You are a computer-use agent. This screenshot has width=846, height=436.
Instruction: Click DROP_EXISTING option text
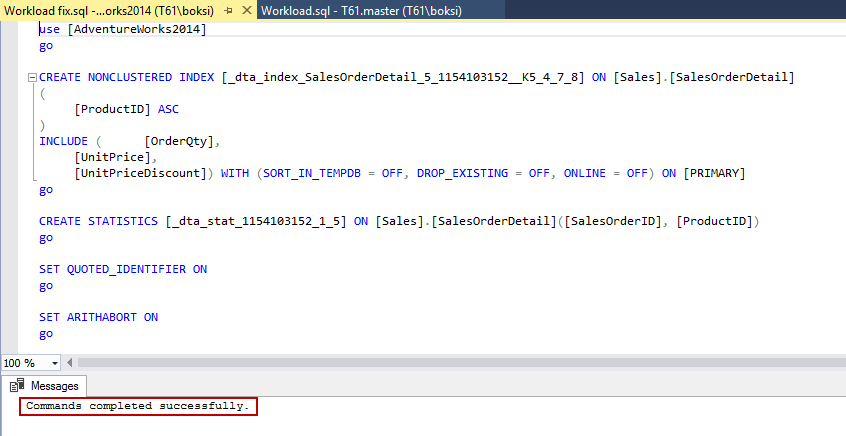462,173
